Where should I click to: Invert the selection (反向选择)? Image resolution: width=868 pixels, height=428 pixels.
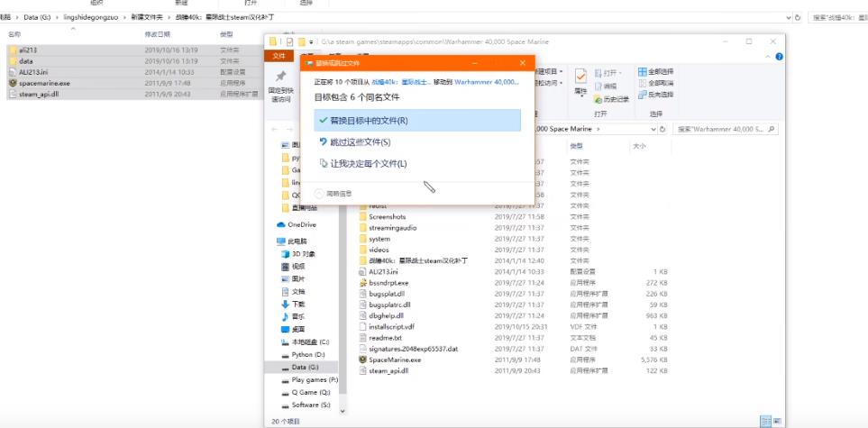click(x=656, y=95)
